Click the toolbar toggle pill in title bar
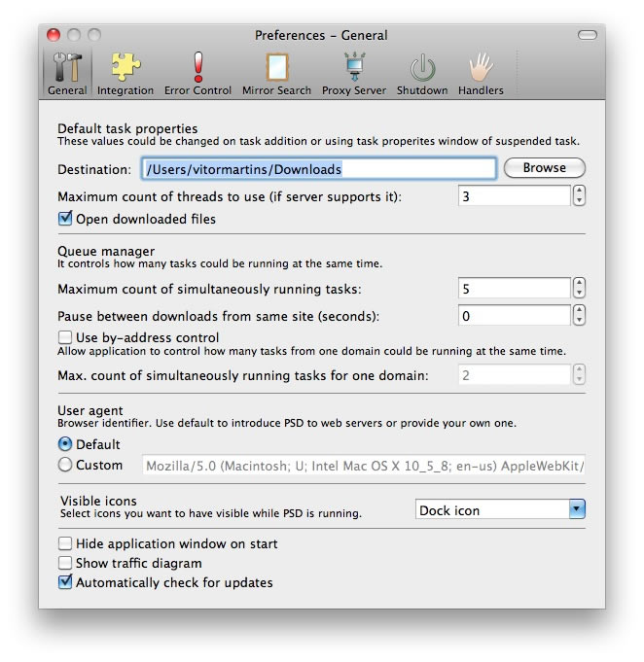Viewport: 644px width, 662px height. (587, 35)
